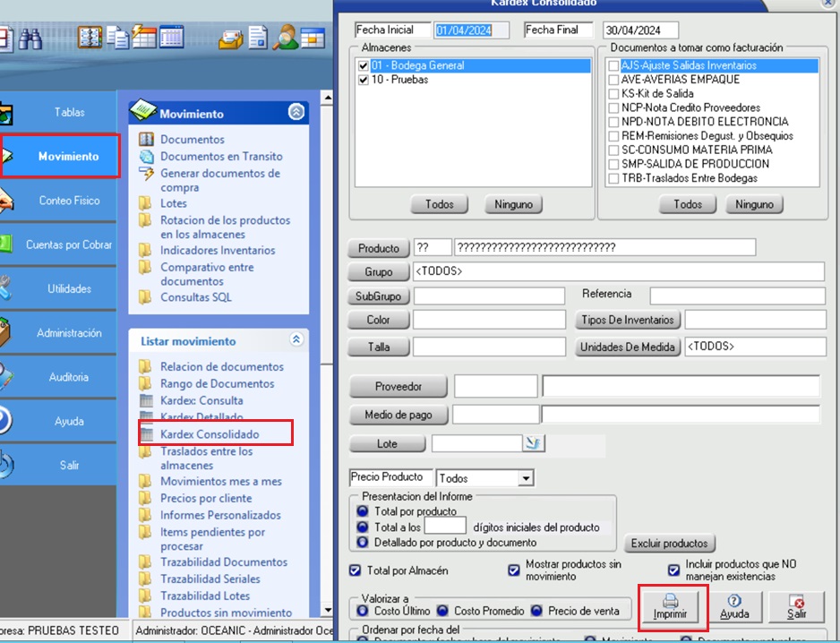Click the clear icon next to the Lote field
This screenshot has height=643, width=840.
[x=534, y=442]
